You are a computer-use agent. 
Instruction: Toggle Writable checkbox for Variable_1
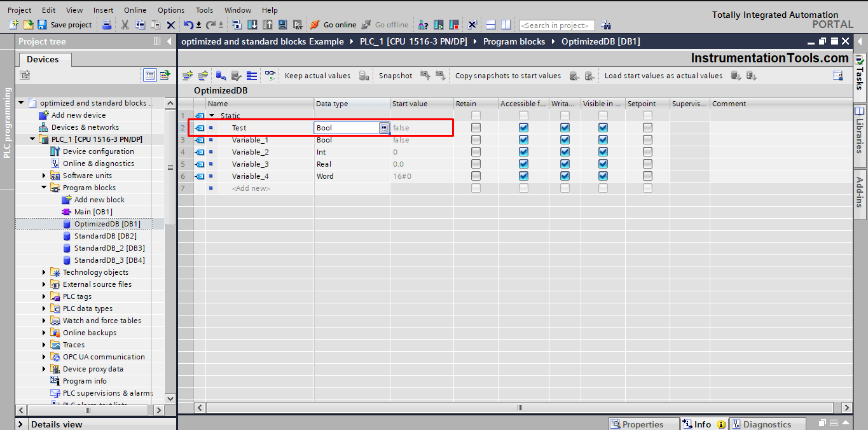[565, 140]
